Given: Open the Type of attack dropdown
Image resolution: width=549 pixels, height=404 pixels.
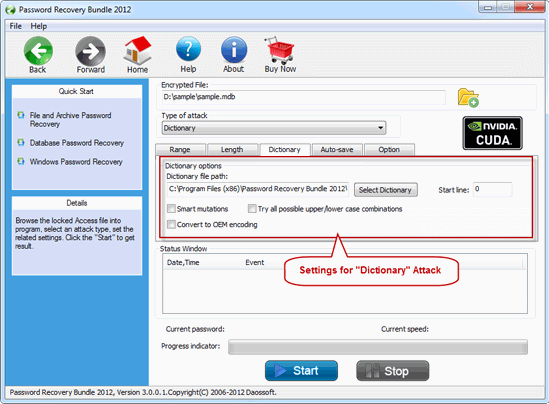Looking at the screenshot, I should 274,128.
